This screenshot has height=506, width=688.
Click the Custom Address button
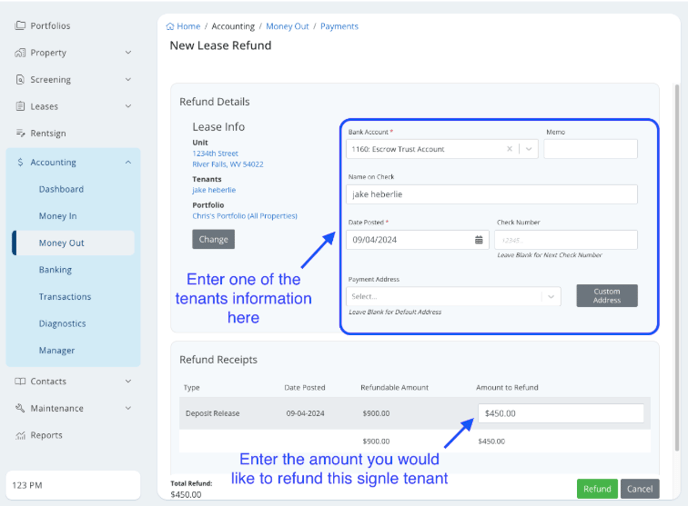[x=606, y=295]
